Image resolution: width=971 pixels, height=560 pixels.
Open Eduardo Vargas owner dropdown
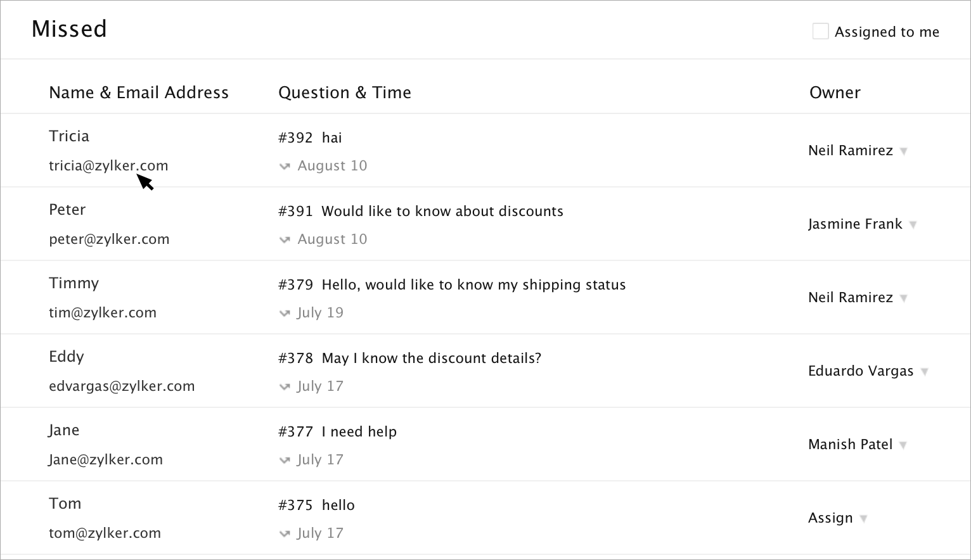(924, 372)
